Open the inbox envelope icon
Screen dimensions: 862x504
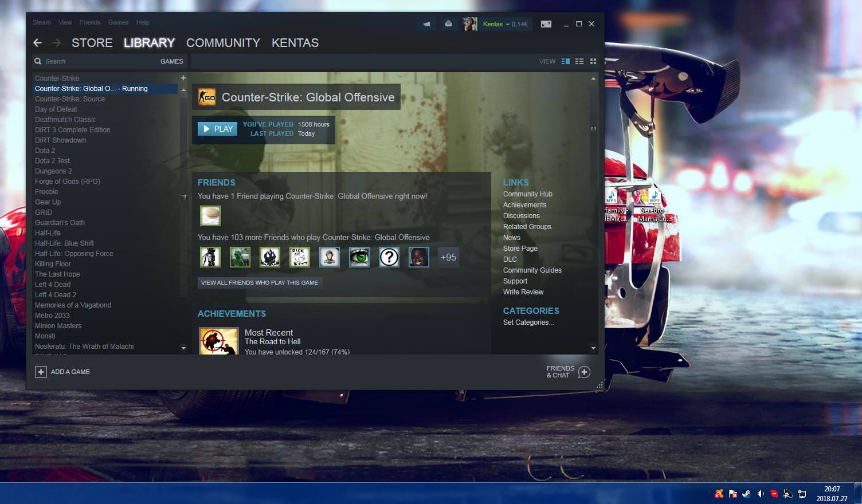pyautogui.click(x=448, y=24)
